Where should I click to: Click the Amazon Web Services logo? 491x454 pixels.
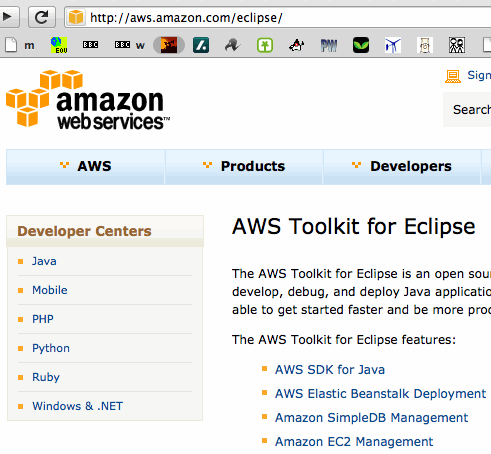(88, 99)
